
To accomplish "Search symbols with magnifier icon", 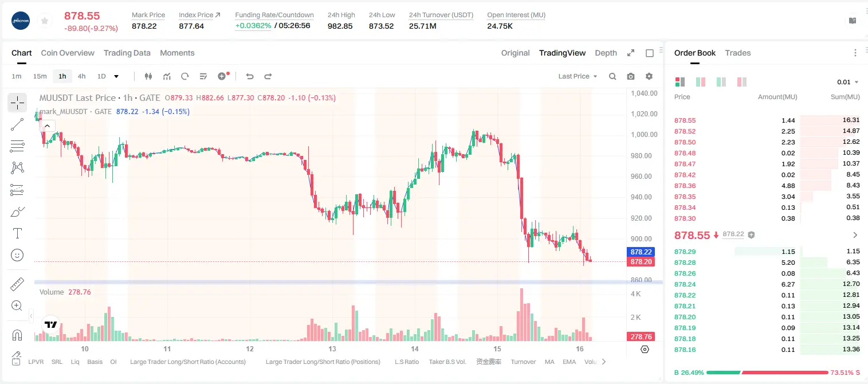I will click(x=612, y=76).
